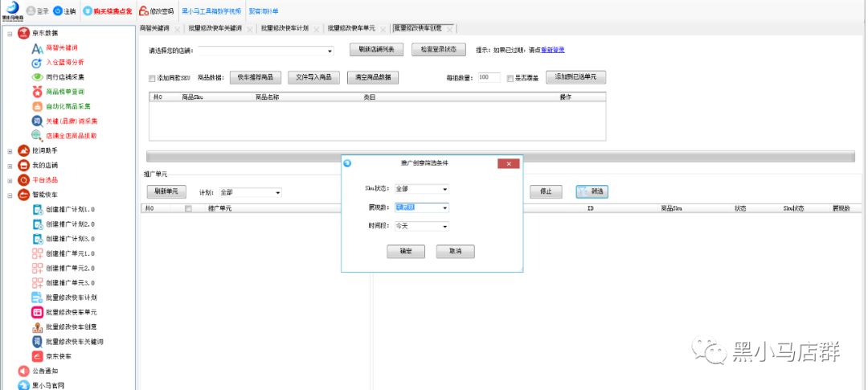This screenshot has width=868, height=390.
Task: Click the magnifier icon for 关键(品牌)词采集
Action: pos(37,121)
